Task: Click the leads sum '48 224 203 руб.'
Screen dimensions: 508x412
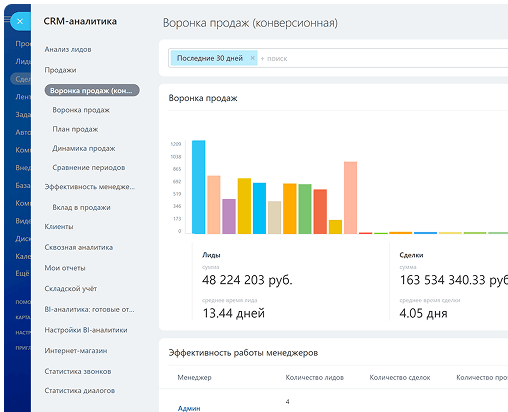Action: pos(247,280)
